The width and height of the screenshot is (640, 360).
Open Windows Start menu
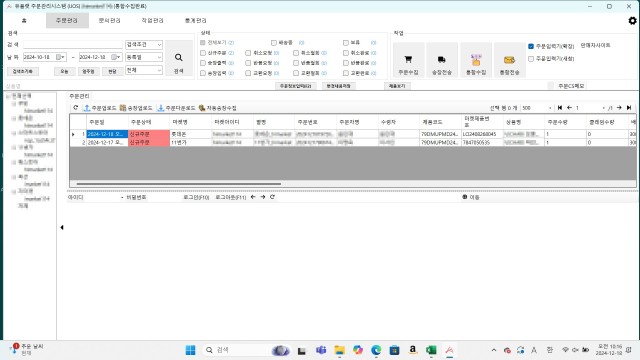tap(190, 350)
